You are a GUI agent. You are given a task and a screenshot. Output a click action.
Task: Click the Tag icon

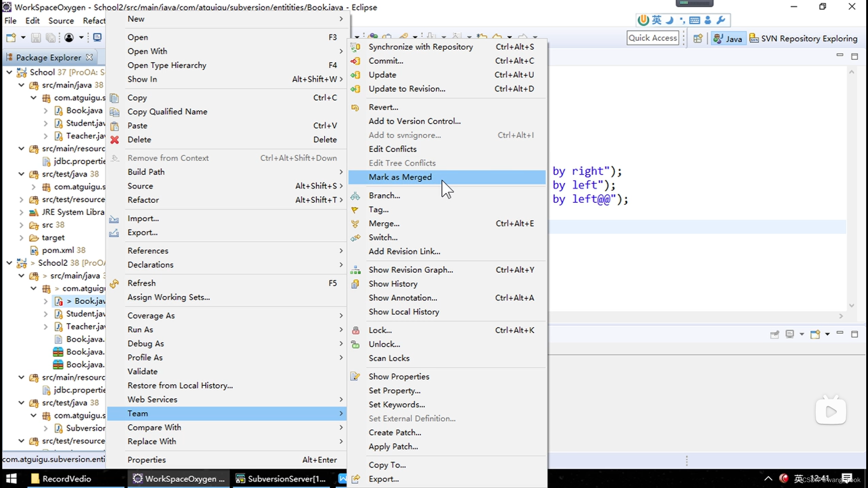click(355, 209)
